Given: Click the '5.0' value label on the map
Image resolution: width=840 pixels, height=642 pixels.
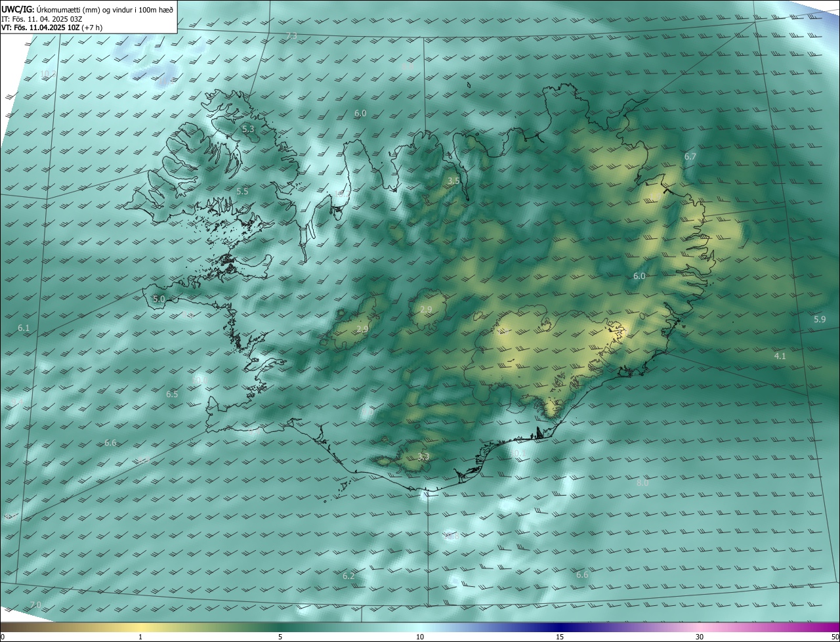Looking at the screenshot, I should coord(159,299).
